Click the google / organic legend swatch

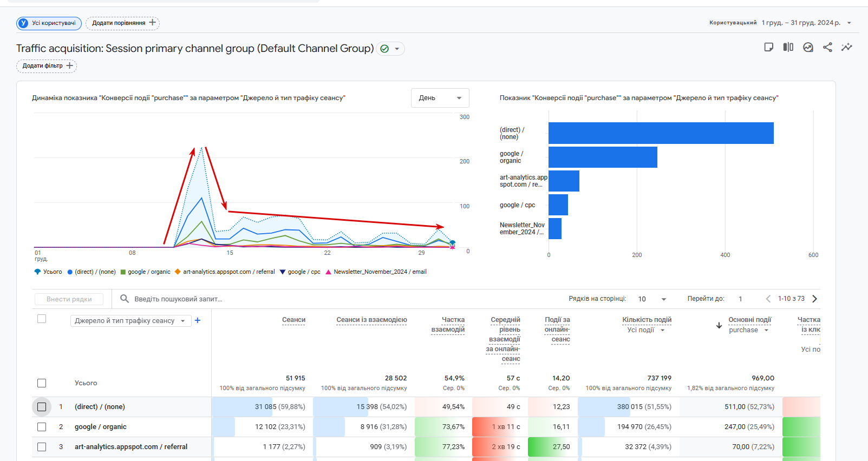click(x=123, y=272)
